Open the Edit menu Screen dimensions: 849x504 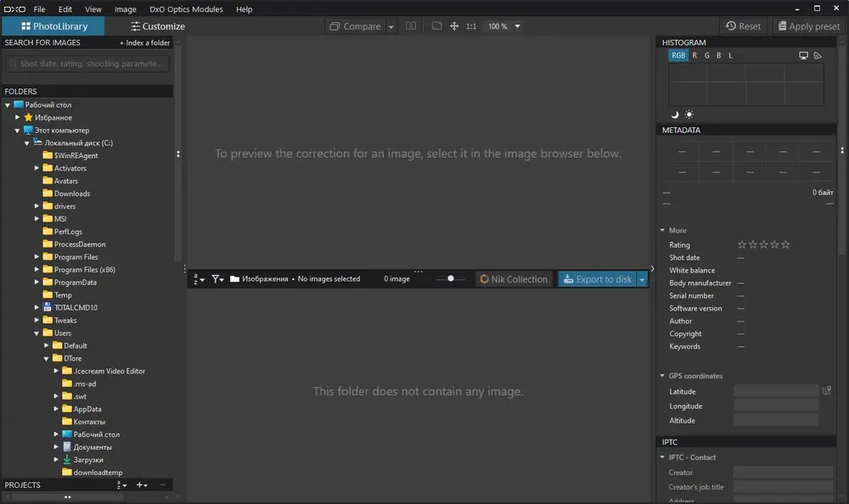coord(65,9)
